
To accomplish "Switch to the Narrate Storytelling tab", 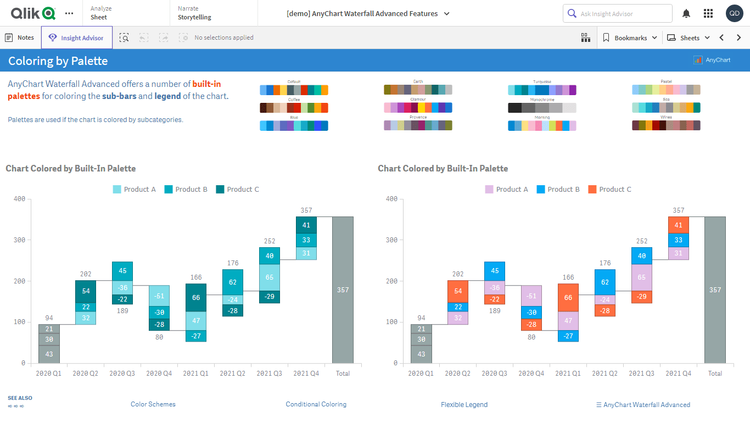I will click(196, 14).
